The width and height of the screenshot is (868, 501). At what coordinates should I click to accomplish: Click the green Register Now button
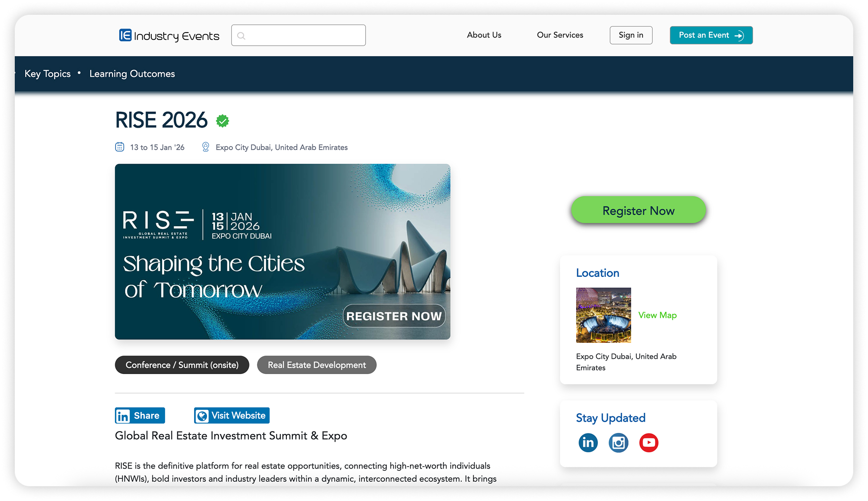pos(638,210)
